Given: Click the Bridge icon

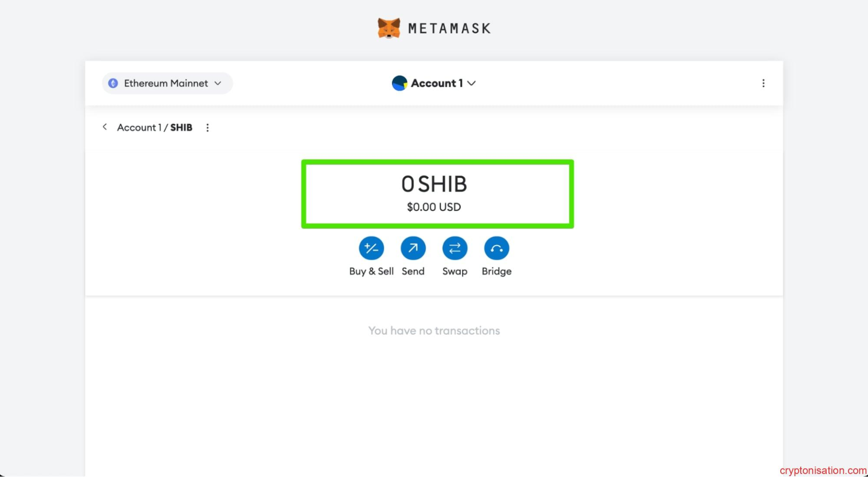Looking at the screenshot, I should [x=496, y=248].
